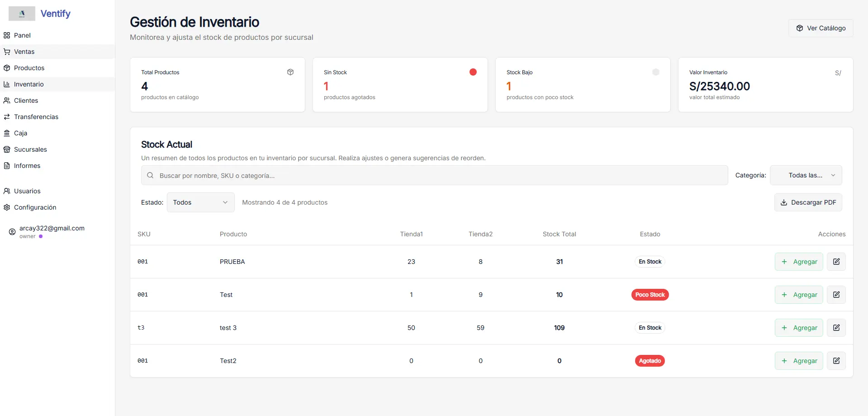The height and width of the screenshot is (416, 868).
Task: Open Transferencias in the sidebar
Action: (36, 117)
